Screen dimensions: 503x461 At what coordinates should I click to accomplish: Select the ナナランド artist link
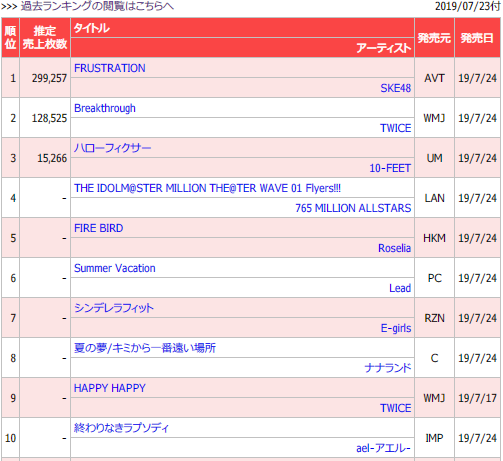(x=388, y=368)
